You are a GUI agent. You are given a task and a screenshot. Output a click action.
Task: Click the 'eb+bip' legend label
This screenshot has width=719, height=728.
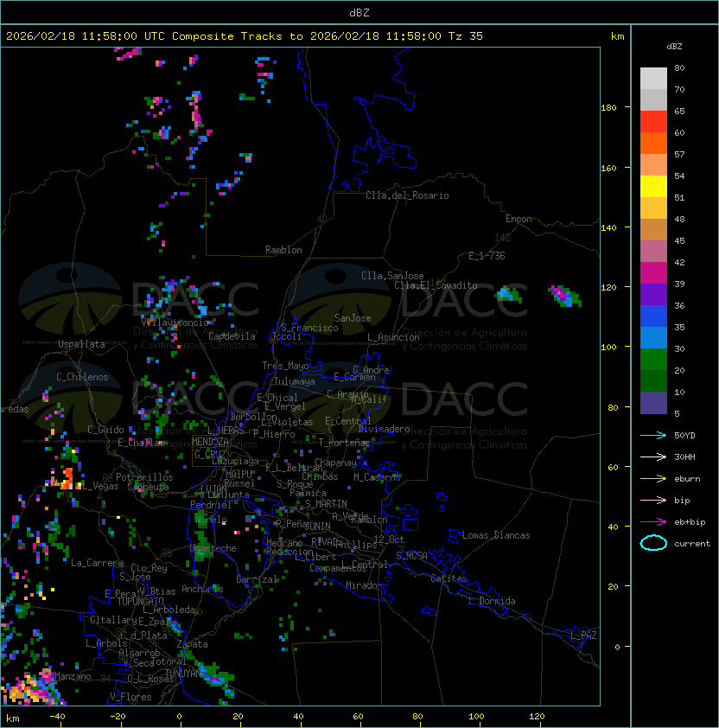point(690,522)
